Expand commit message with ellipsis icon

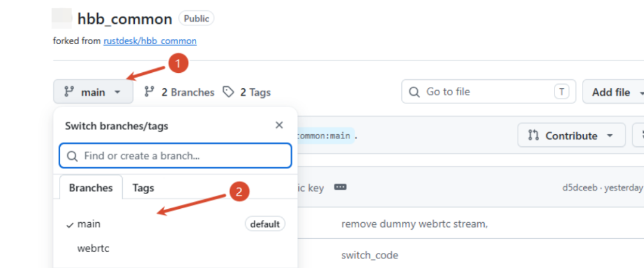click(340, 187)
